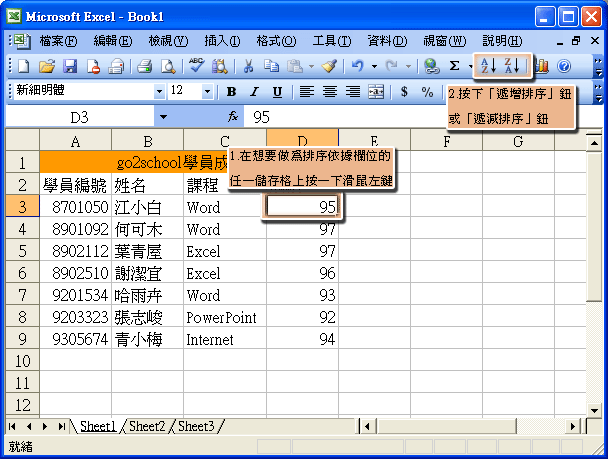Sort descending with the Z-A button
608x459 pixels.
[511, 66]
